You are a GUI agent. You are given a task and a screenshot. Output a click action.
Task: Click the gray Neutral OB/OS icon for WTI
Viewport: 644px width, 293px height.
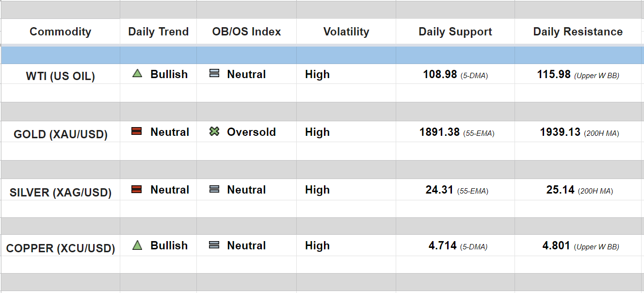click(x=214, y=74)
